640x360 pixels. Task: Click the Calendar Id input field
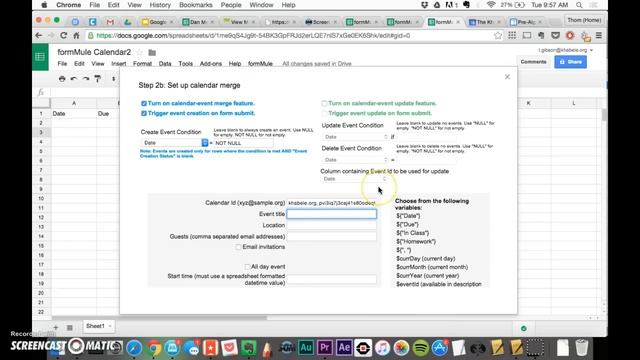[x=331, y=203]
